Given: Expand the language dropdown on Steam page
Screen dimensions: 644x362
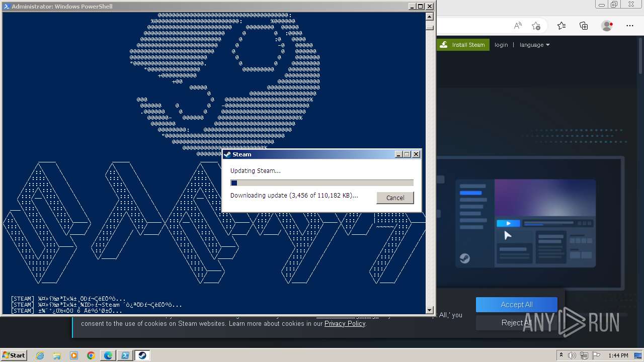Looking at the screenshot, I should coord(534,45).
